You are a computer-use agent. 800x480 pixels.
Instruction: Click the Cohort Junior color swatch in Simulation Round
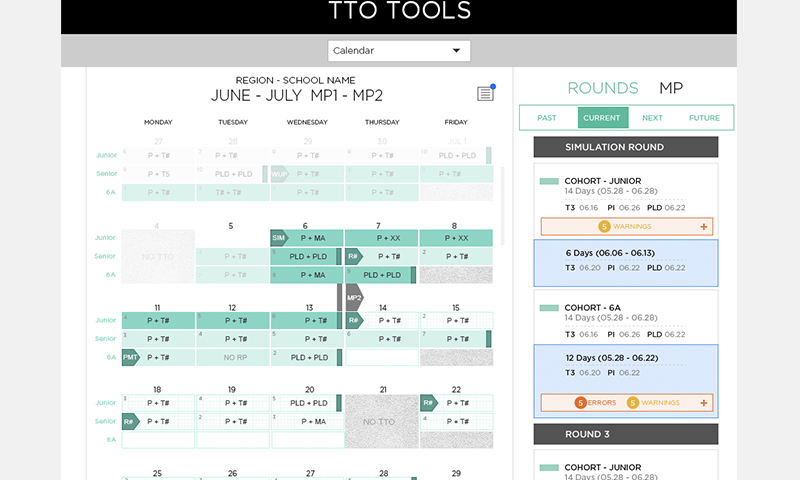549,181
